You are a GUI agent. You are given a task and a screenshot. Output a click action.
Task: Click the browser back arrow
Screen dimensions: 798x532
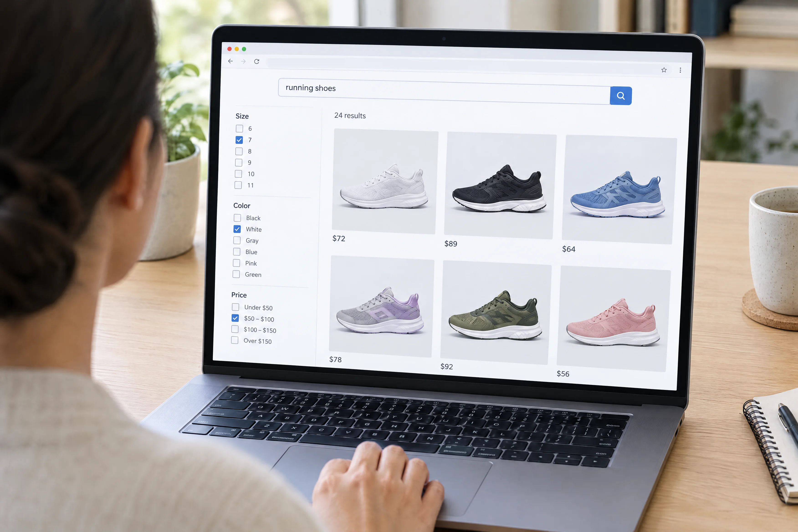(x=230, y=61)
